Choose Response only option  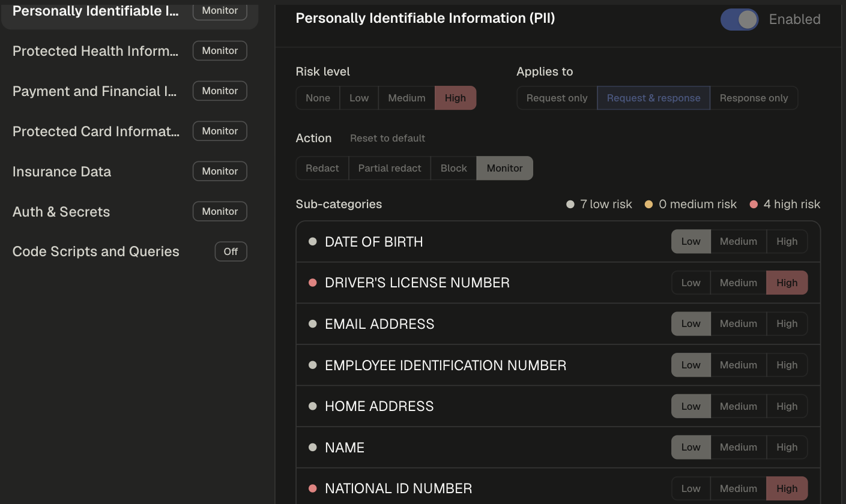coord(754,98)
